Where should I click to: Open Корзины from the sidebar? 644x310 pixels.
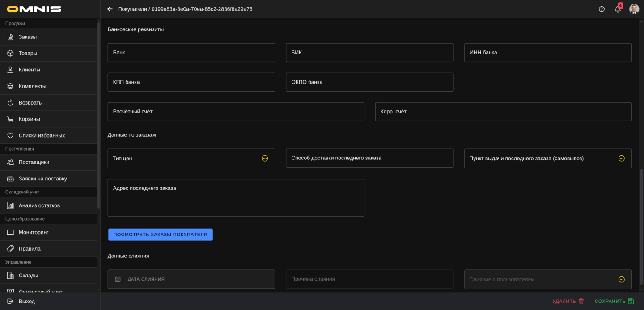point(29,119)
